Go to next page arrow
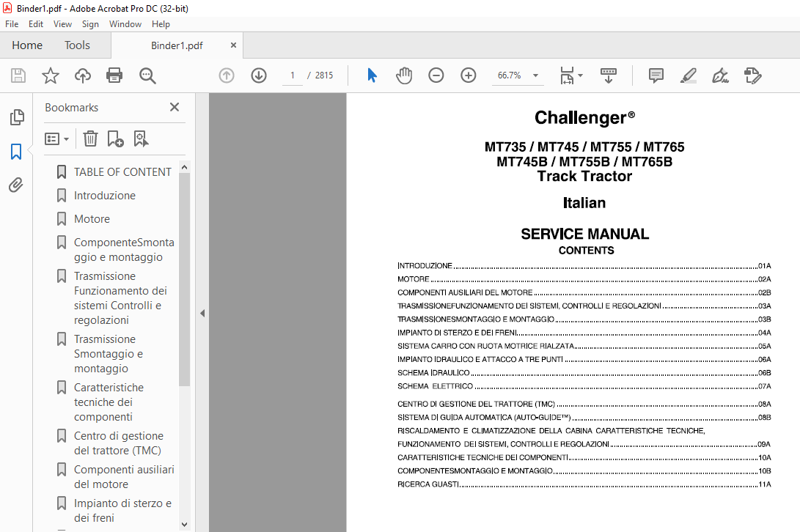Screen dimensions: 800x532 [259, 75]
